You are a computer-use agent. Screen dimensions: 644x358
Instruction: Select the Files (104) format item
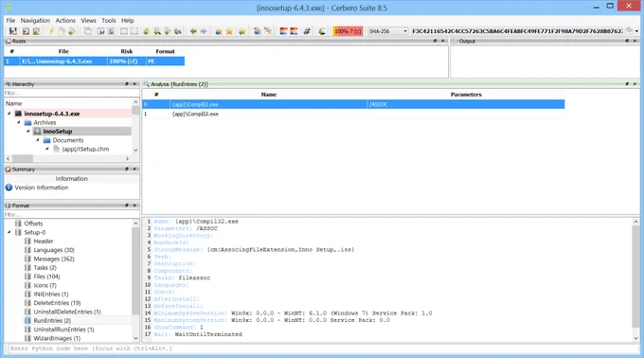click(46, 277)
